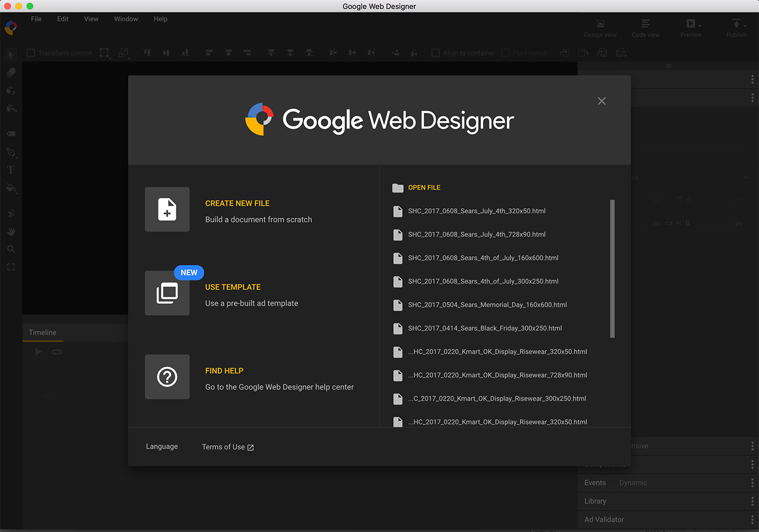Open the Ad Validator panel

[x=604, y=520]
